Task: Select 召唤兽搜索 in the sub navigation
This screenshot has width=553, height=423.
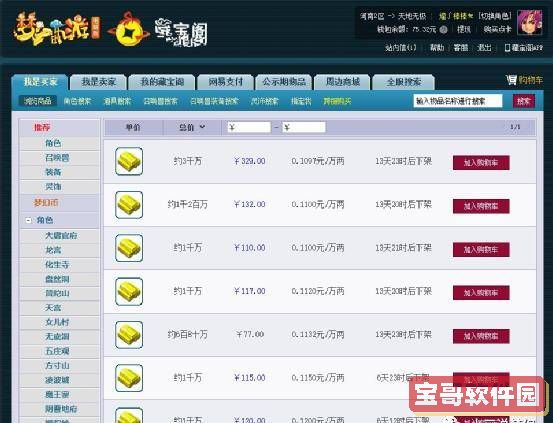Action: click(160, 102)
